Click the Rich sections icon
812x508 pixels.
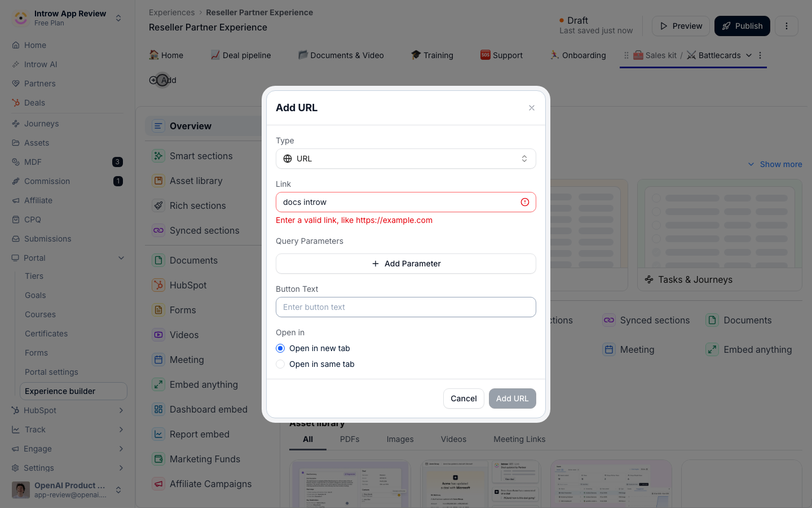point(158,205)
